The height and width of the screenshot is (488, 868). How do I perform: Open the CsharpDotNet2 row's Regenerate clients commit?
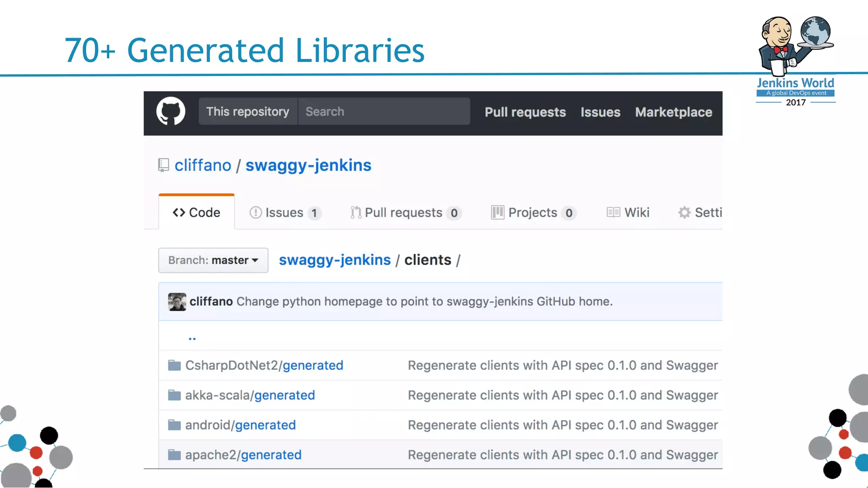pyautogui.click(x=563, y=365)
